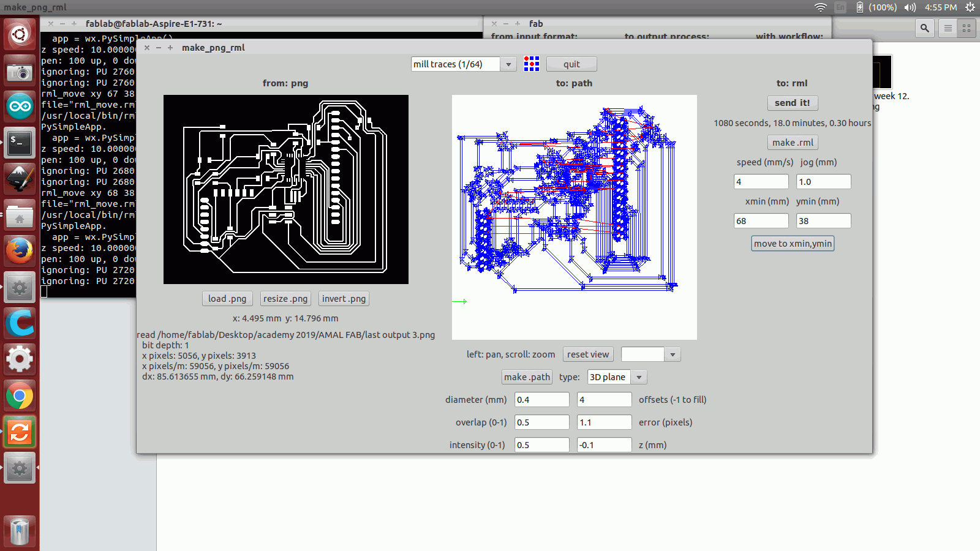The image size is (980, 551).
Task: Click the offsets field showing 4
Action: coord(604,399)
